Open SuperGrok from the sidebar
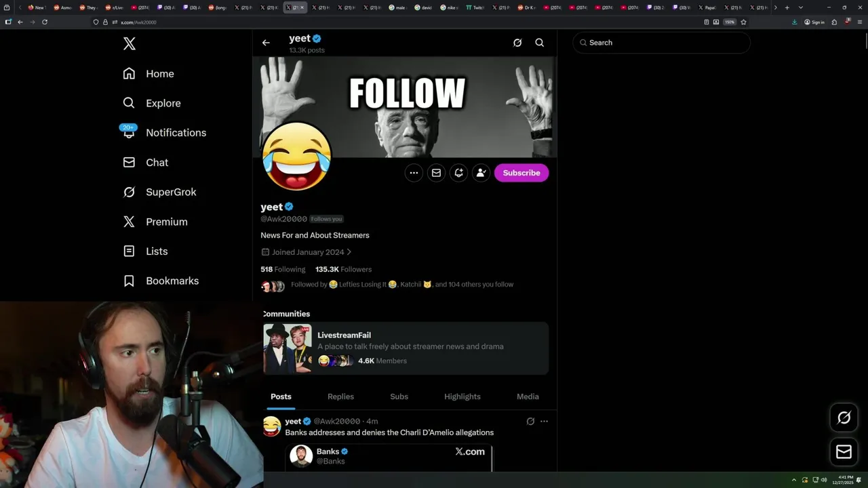The image size is (868, 488). point(160,192)
